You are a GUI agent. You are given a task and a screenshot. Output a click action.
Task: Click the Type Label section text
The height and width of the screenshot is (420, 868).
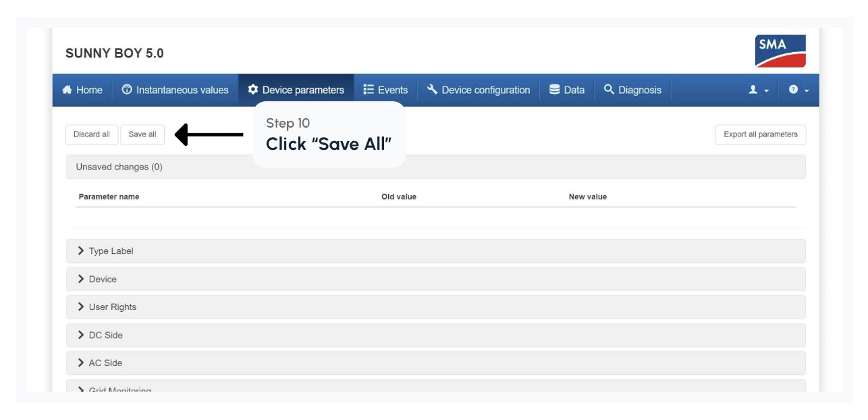click(x=111, y=251)
